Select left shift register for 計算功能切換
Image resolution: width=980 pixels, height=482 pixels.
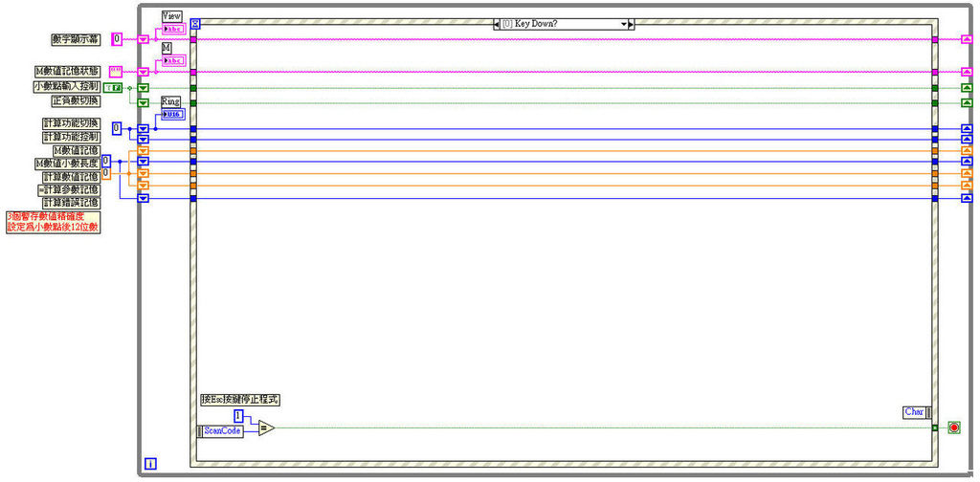(144, 128)
